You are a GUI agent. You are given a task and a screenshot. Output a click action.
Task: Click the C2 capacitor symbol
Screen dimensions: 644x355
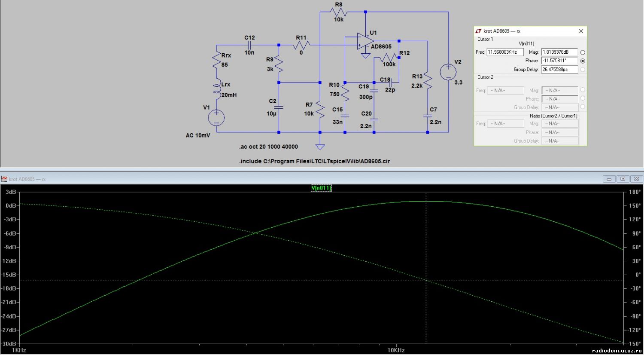pos(279,107)
